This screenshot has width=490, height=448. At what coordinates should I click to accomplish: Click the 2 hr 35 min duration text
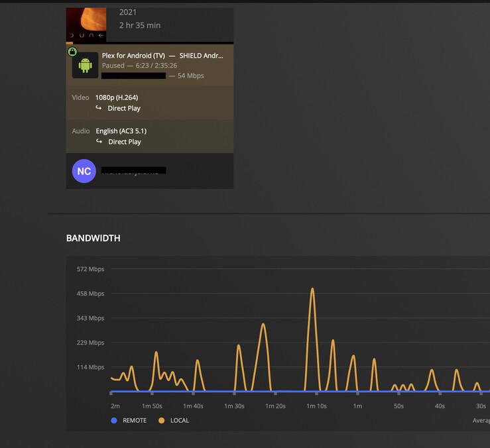[x=140, y=25]
